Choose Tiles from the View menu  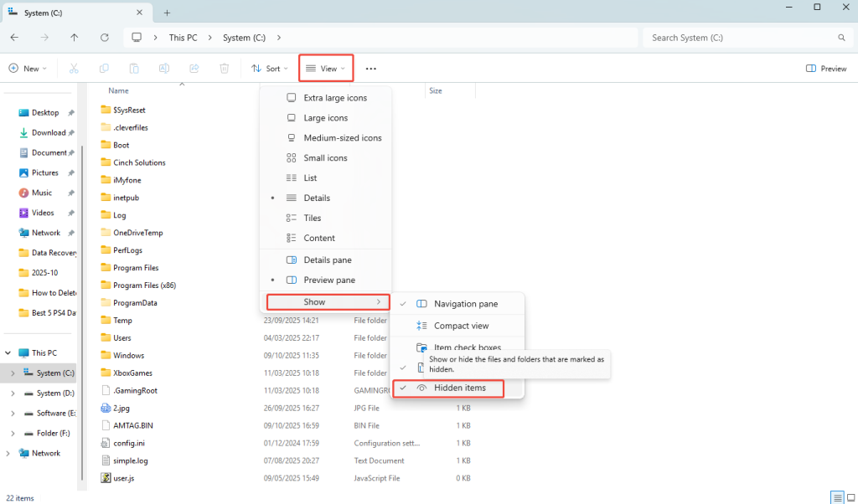click(x=312, y=218)
